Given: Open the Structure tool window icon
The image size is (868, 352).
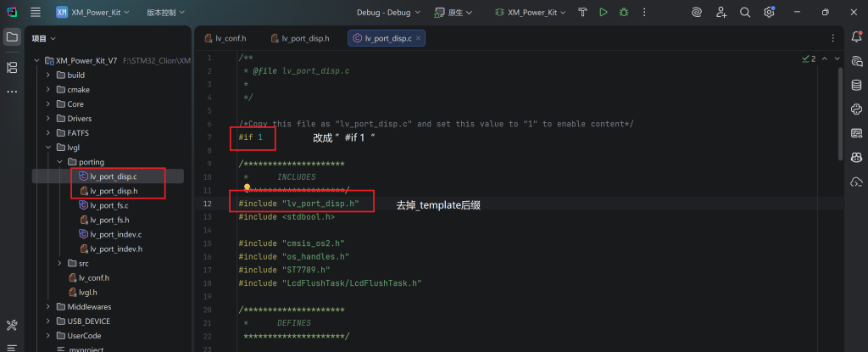Looking at the screenshot, I should (12, 67).
